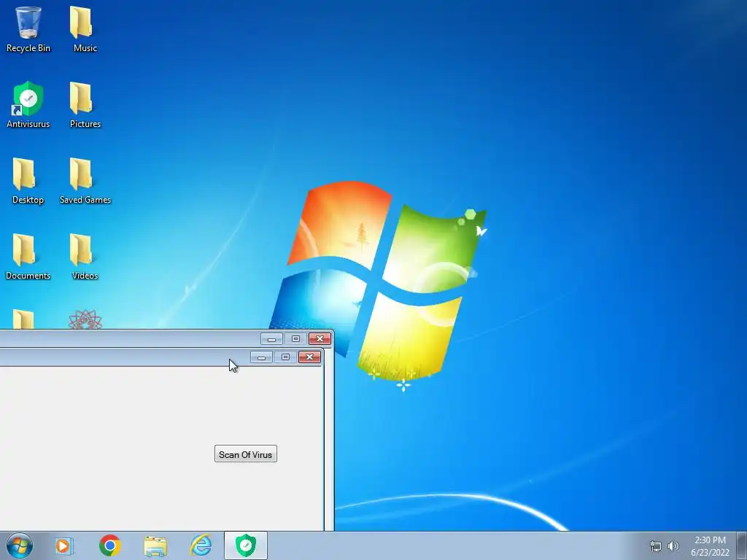Click the clock showing 2:30 PM
Screen dimensions: 747x560
[710, 546]
